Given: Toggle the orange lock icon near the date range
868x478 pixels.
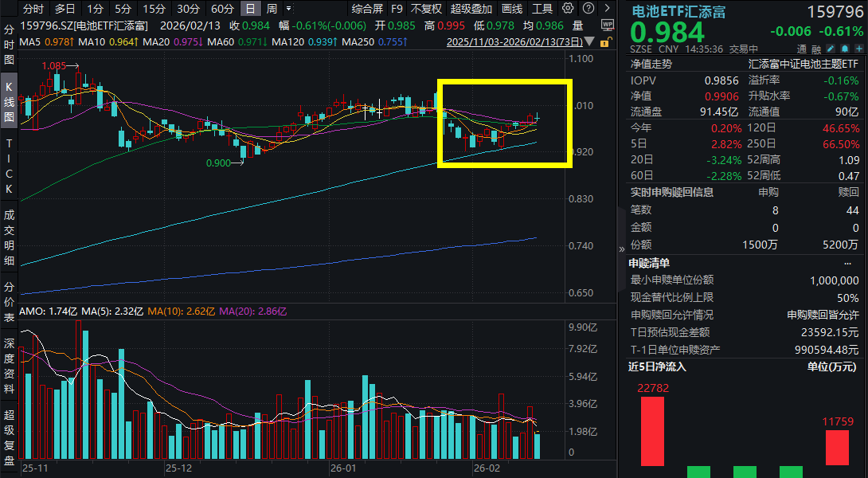Looking at the screenshot, I should pos(605,43).
